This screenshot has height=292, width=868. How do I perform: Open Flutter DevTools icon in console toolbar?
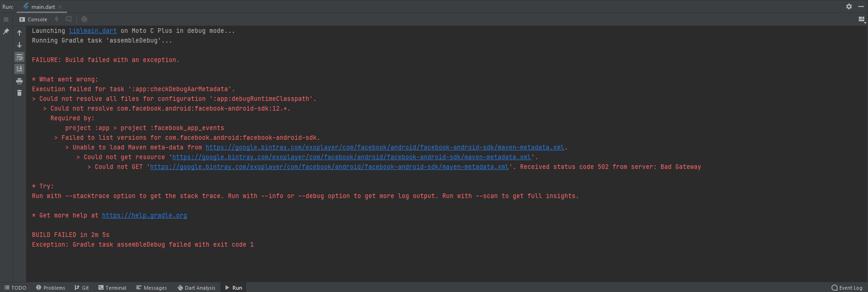pyautogui.click(x=84, y=19)
